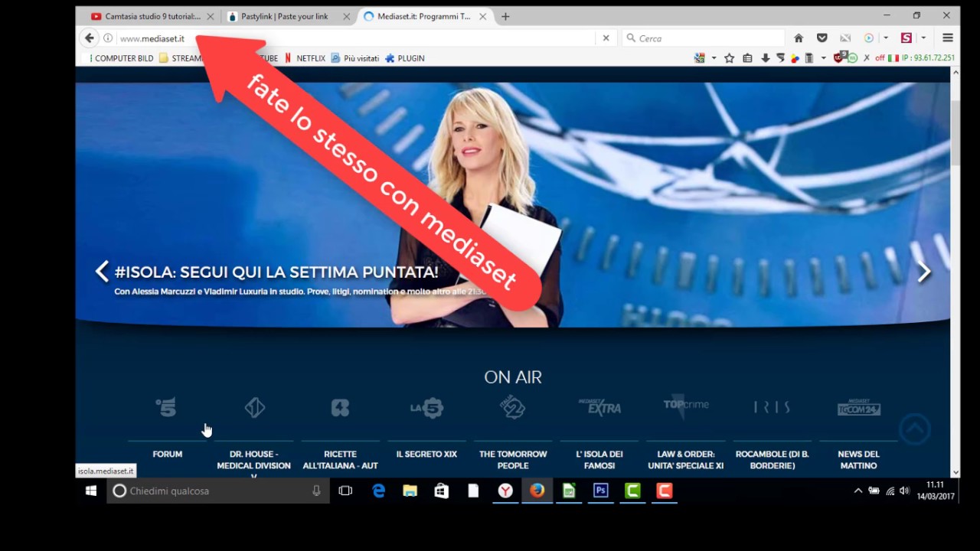The width and height of the screenshot is (980, 551).
Task: Stop loading page with the X button
Action: (x=606, y=38)
